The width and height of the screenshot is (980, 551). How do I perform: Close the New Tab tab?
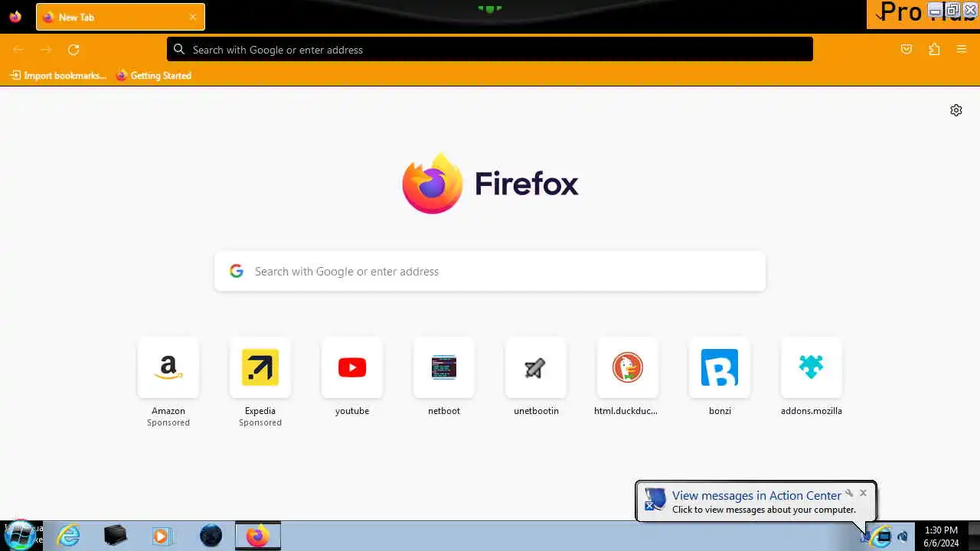(x=193, y=17)
